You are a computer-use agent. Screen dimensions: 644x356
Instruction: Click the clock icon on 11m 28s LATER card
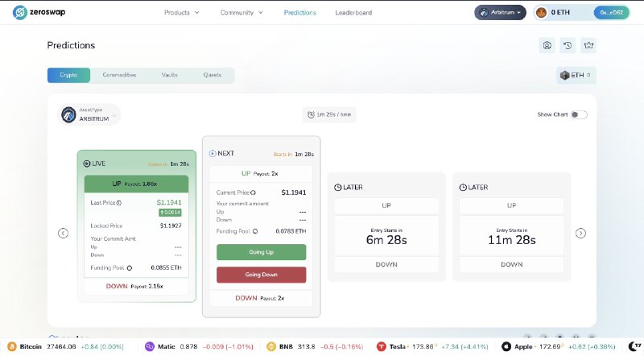[463, 188]
